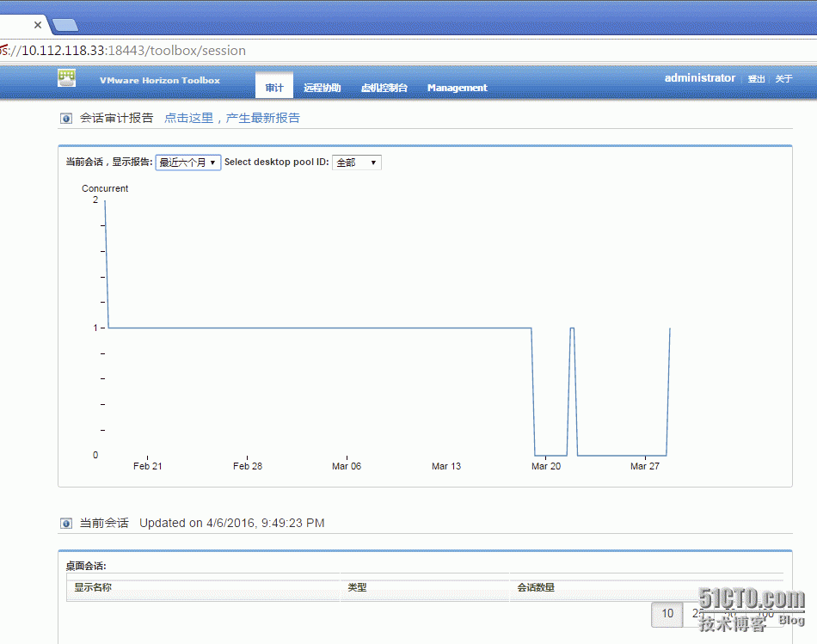The height and width of the screenshot is (644, 817).
Task: Open the 关于 about link
Action: [x=783, y=79]
